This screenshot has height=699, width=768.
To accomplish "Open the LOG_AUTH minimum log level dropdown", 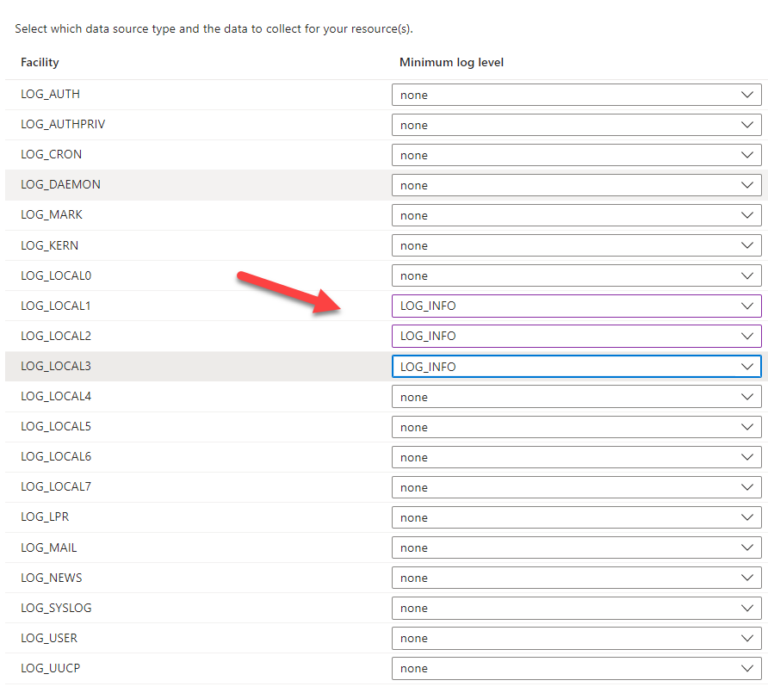I will pyautogui.click(x=575, y=95).
